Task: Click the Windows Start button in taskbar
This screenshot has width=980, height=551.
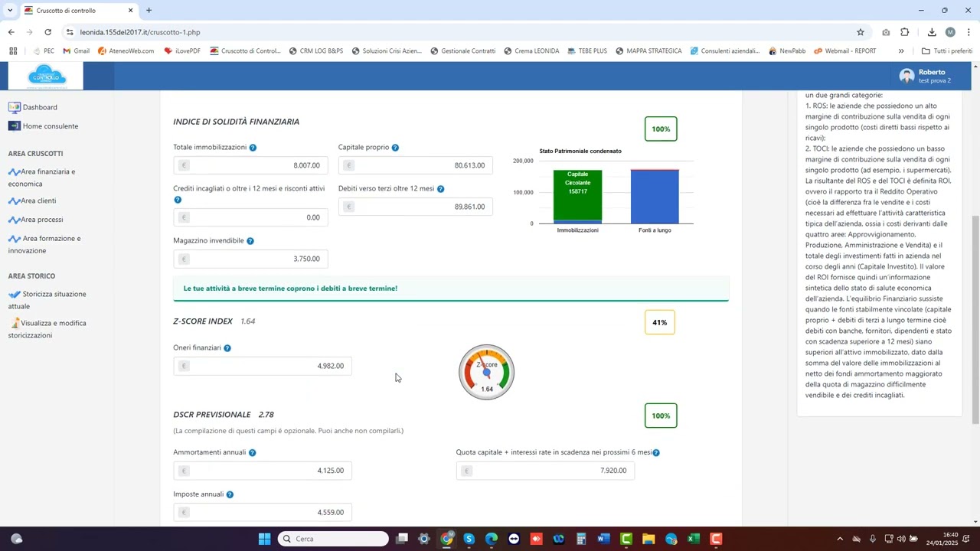Action: 264,539
